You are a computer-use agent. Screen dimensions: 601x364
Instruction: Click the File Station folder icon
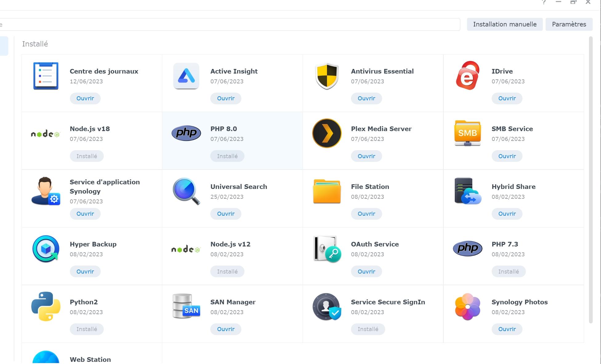click(x=327, y=191)
